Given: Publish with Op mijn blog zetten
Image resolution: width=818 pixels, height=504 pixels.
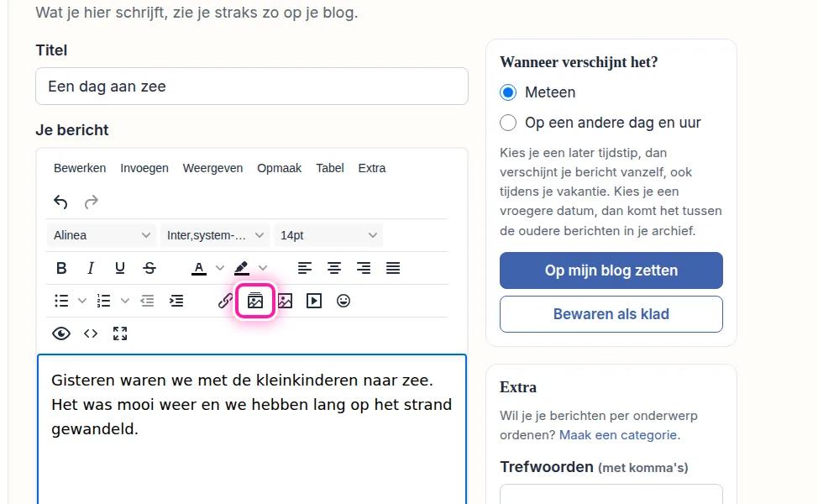Looking at the screenshot, I should click(x=611, y=270).
